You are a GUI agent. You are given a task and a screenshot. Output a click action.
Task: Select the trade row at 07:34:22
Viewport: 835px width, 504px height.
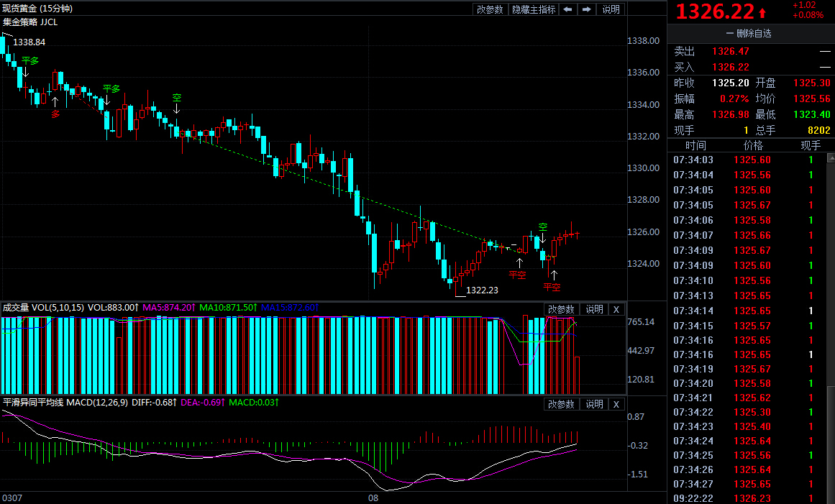click(x=747, y=412)
